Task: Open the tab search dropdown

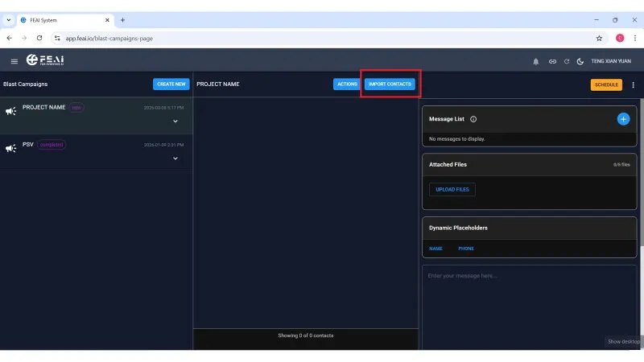Action: pyautogui.click(x=9, y=19)
